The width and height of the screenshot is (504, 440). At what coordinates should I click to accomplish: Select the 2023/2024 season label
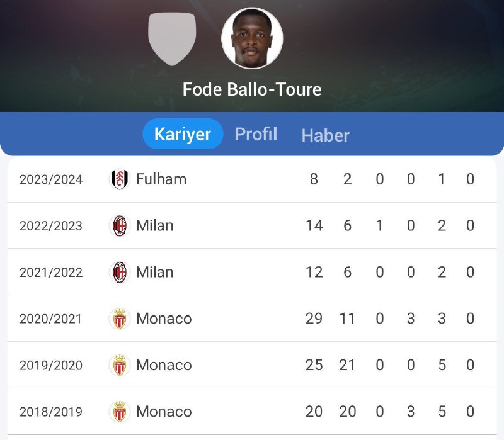tap(51, 179)
